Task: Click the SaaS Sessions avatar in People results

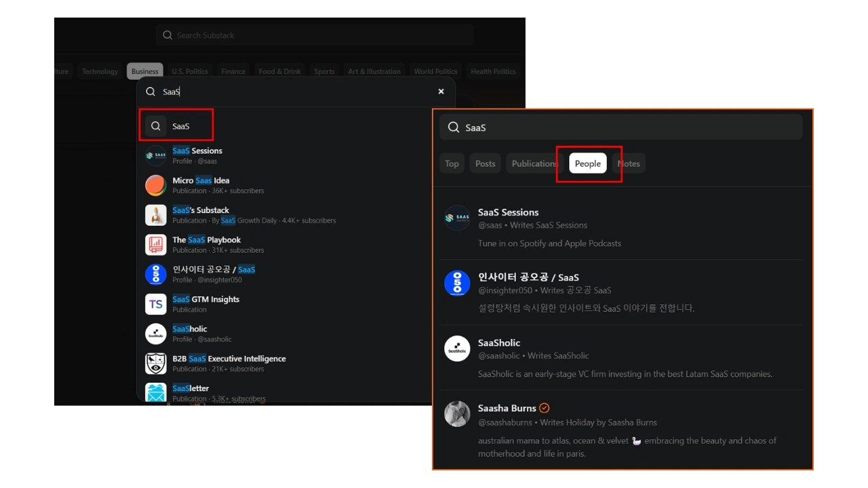Action: pos(457,218)
